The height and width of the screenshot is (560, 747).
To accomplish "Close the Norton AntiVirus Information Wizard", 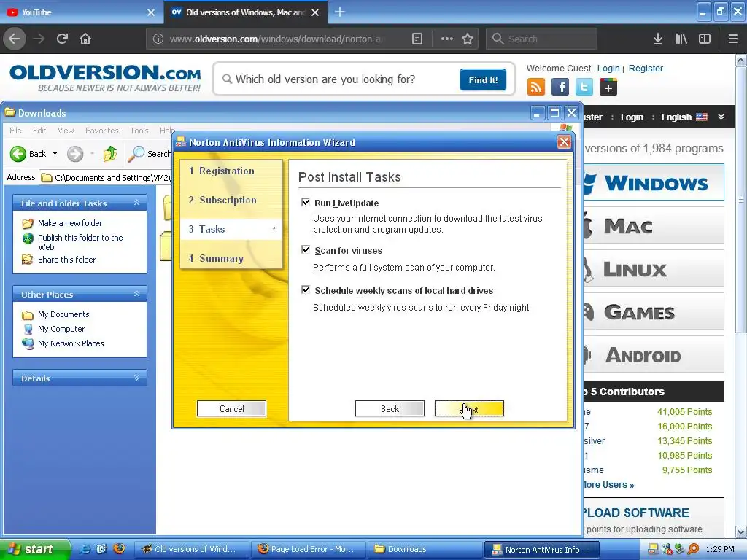I will click(x=564, y=142).
